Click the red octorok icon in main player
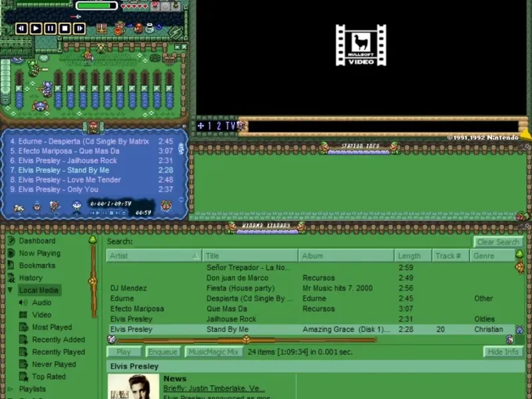532x399 pixels. pos(138,28)
